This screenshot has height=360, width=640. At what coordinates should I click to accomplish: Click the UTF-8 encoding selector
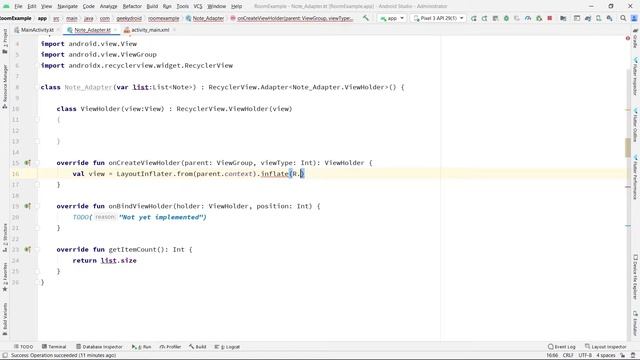point(585,356)
